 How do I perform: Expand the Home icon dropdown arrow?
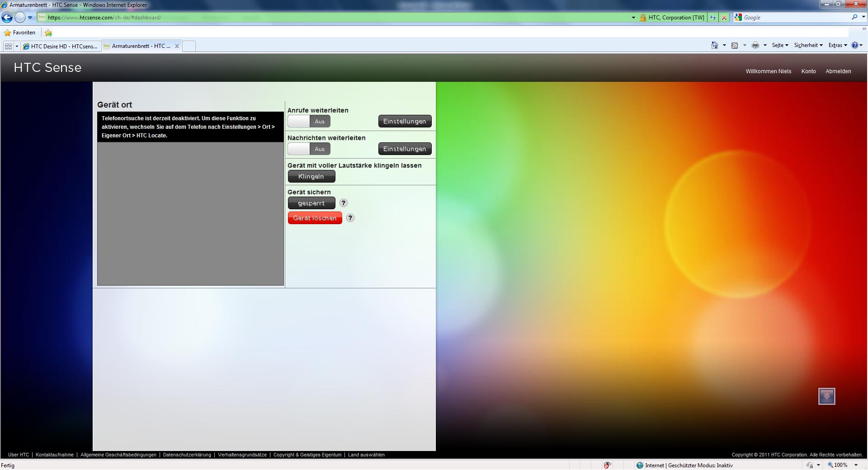pos(724,45)
